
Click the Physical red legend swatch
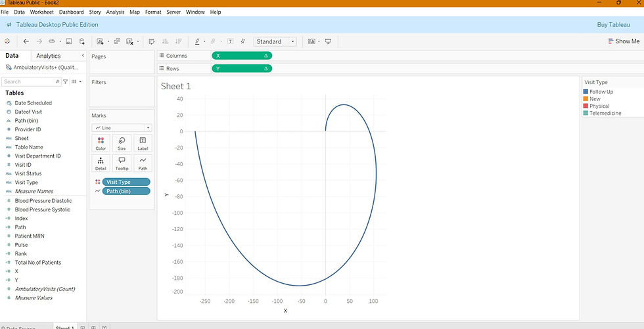[x=586, y=106]
